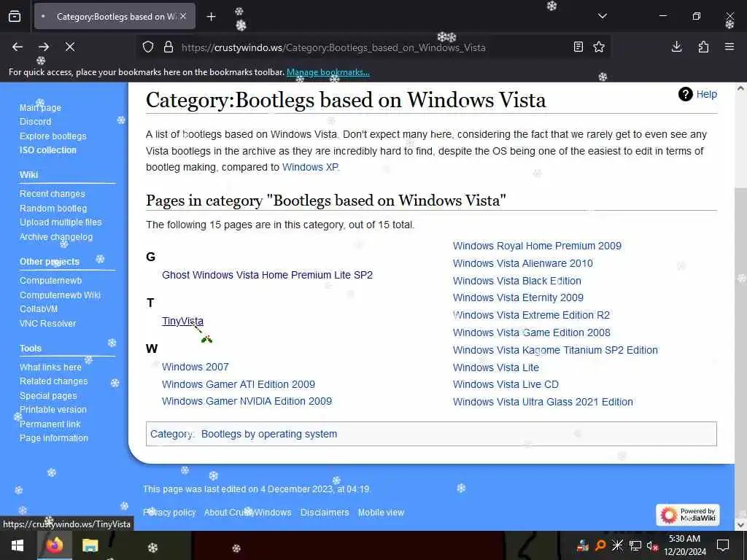Click Random bootleg sidebar link
This screenshot has width=747, height=560.
click(x=53, y=208)
